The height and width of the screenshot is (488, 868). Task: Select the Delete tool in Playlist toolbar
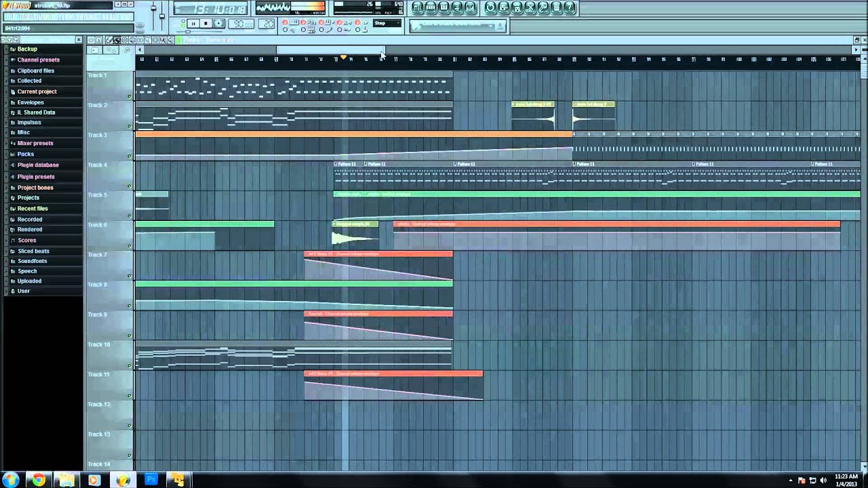[x=125, y=40]
